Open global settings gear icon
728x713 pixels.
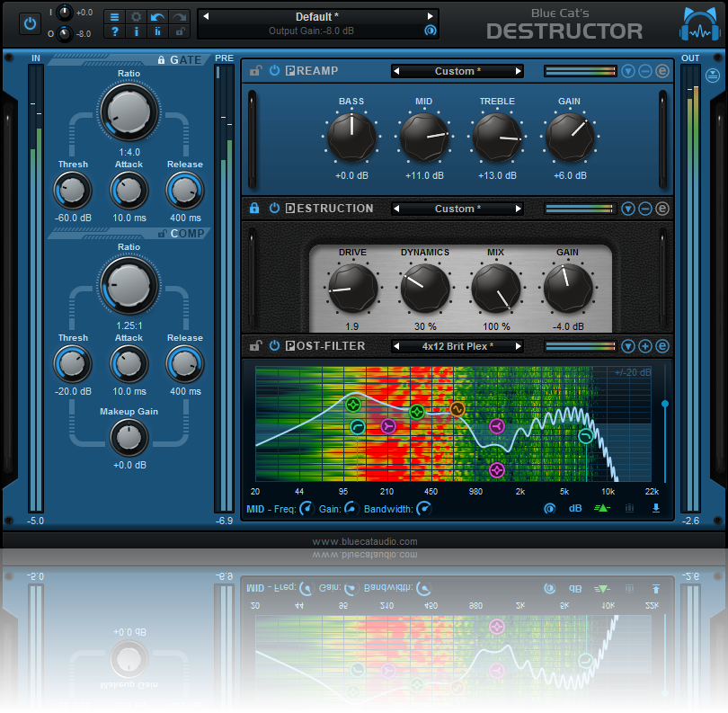pos(136,17)
